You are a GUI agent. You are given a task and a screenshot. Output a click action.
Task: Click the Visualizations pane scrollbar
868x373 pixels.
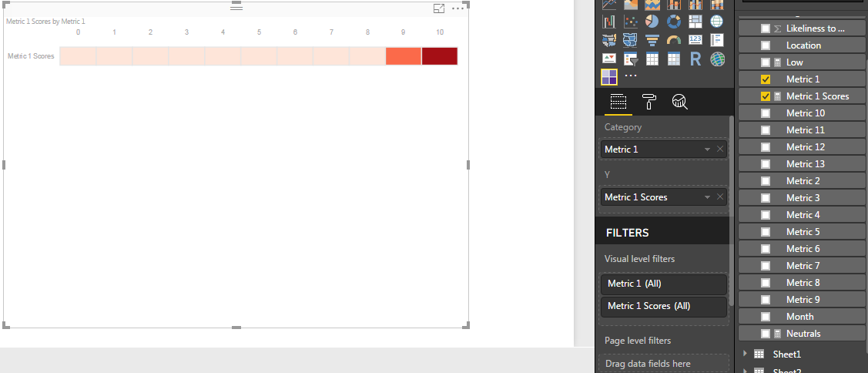[x=731, y=210]
